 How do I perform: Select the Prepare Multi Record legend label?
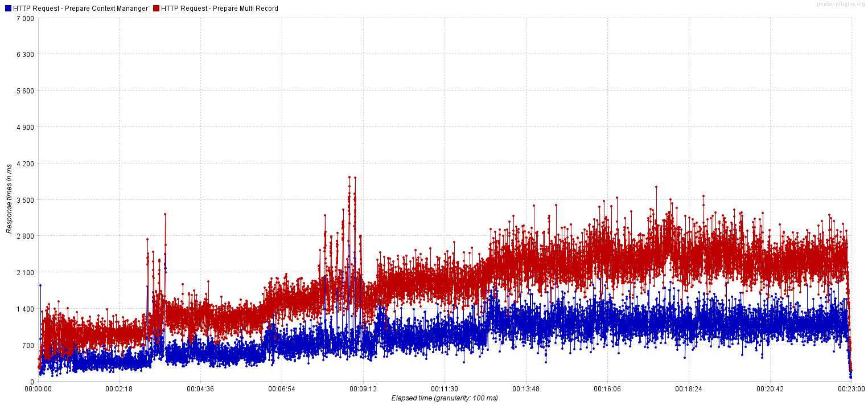click(x=220, y=9)
